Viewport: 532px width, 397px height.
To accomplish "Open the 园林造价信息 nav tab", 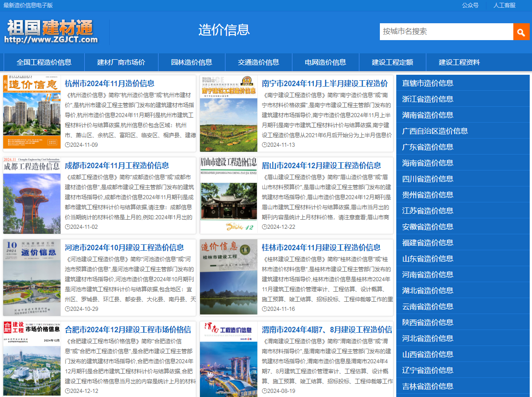I will point(192,62).
